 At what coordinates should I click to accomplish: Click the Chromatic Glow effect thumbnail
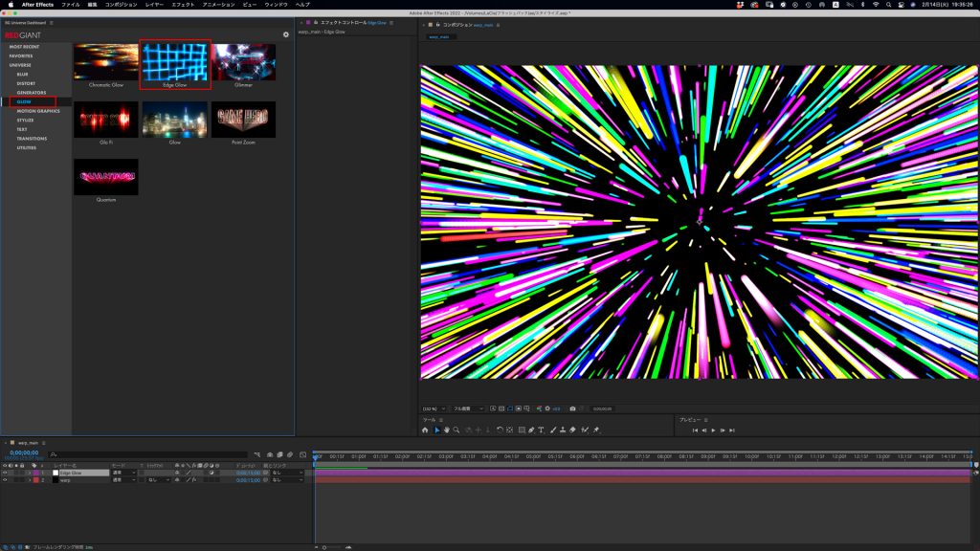pos(106,61)
